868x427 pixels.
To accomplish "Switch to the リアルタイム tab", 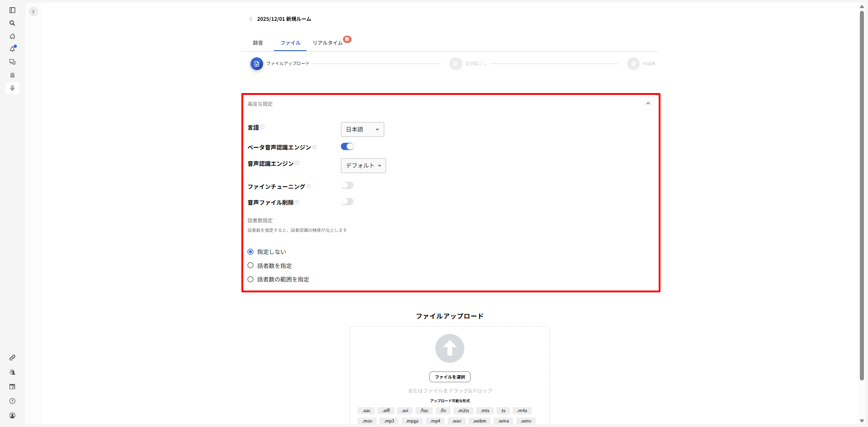I will click(x=328, y=43).
